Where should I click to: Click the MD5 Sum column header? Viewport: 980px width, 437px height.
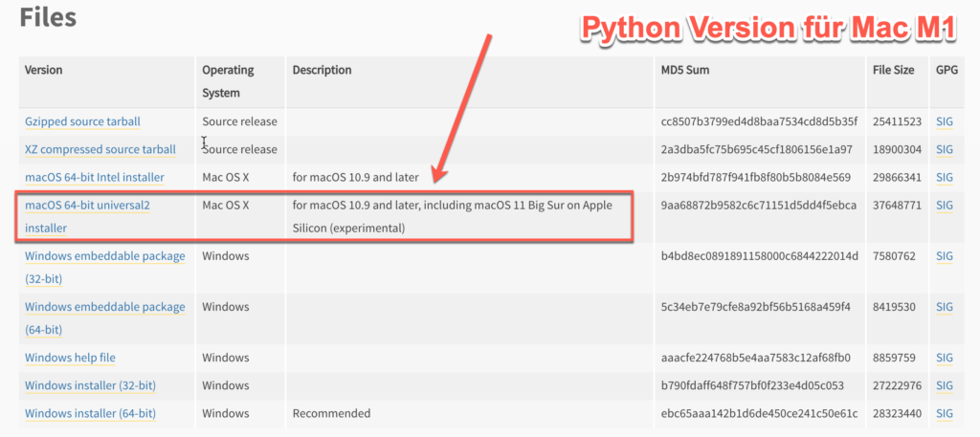[685, 70]
